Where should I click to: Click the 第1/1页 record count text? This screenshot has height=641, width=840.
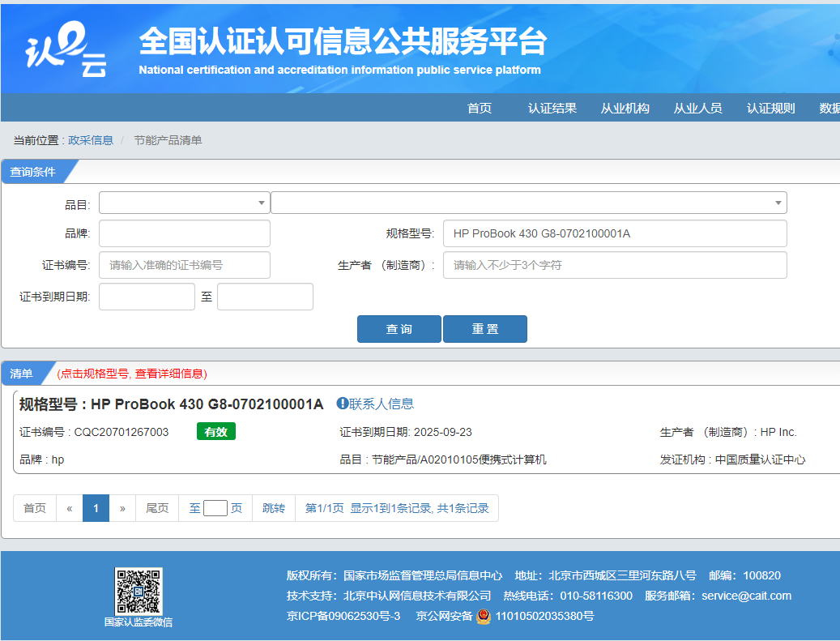coord(397,508)
